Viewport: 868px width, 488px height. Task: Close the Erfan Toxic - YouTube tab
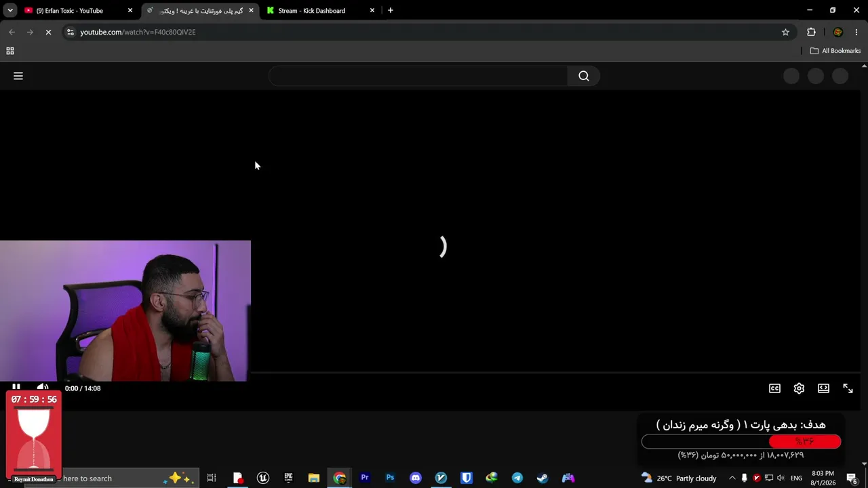coord(130,10)
